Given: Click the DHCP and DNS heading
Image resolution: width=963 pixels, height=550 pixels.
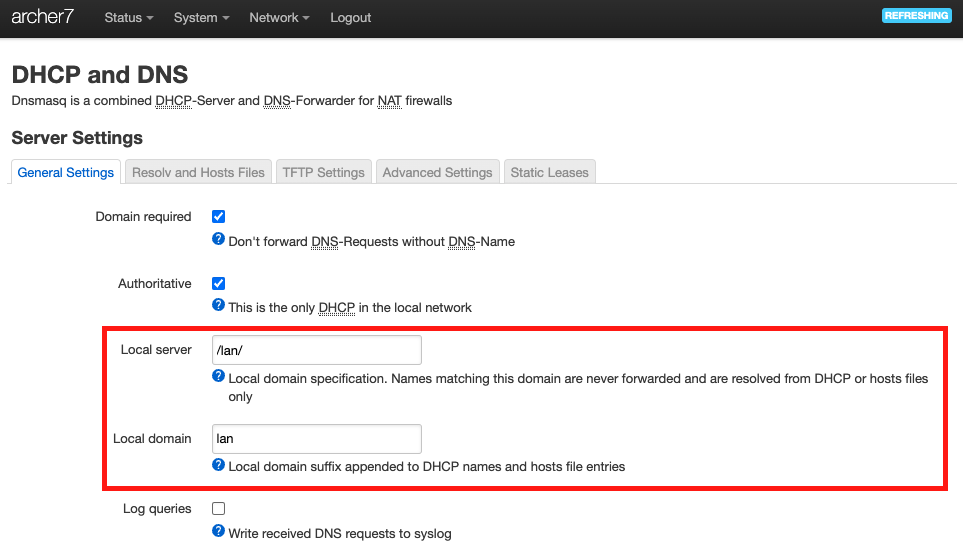Looking at the screenshot, I should coord(100,74).
